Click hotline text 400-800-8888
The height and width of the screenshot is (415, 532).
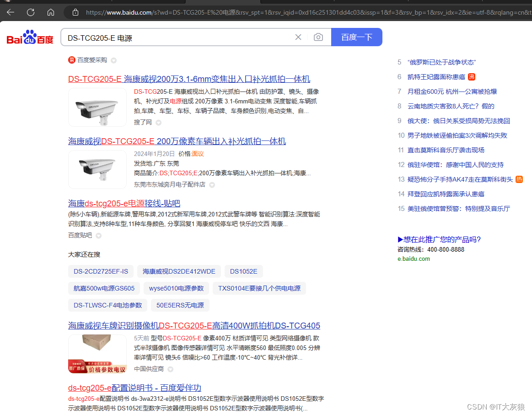point(446,249)
